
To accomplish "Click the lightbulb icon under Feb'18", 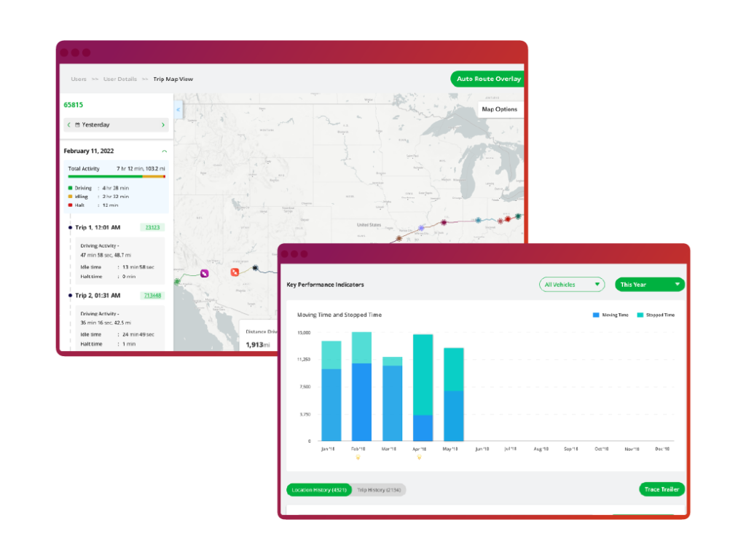I will coord(358,458).
